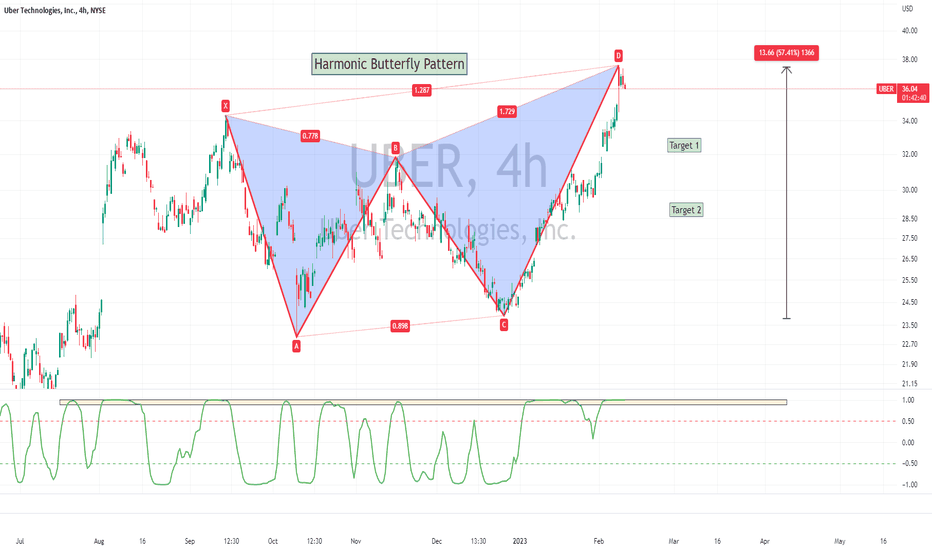The width and height of the screenshot is (932, 550).
Task: Click the 24.50 price axis value
Action: pyautogui.click(x=909, y=303)
